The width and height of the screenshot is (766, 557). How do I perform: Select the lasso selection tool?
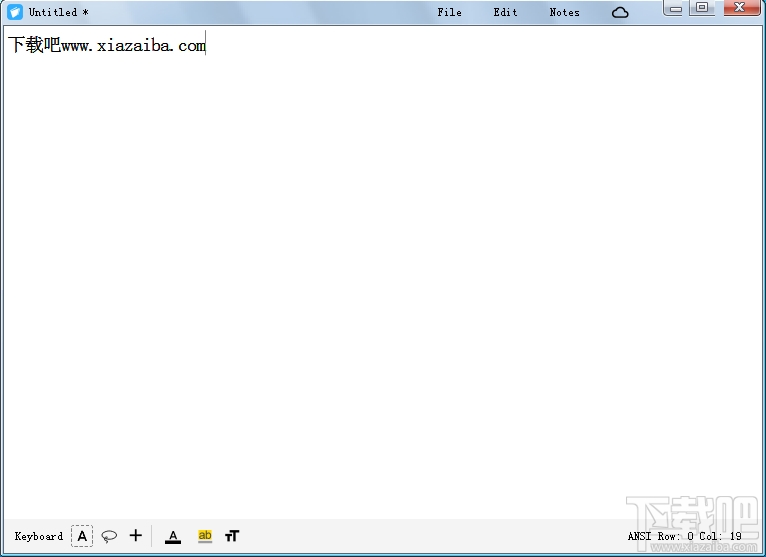pos(109,536)
